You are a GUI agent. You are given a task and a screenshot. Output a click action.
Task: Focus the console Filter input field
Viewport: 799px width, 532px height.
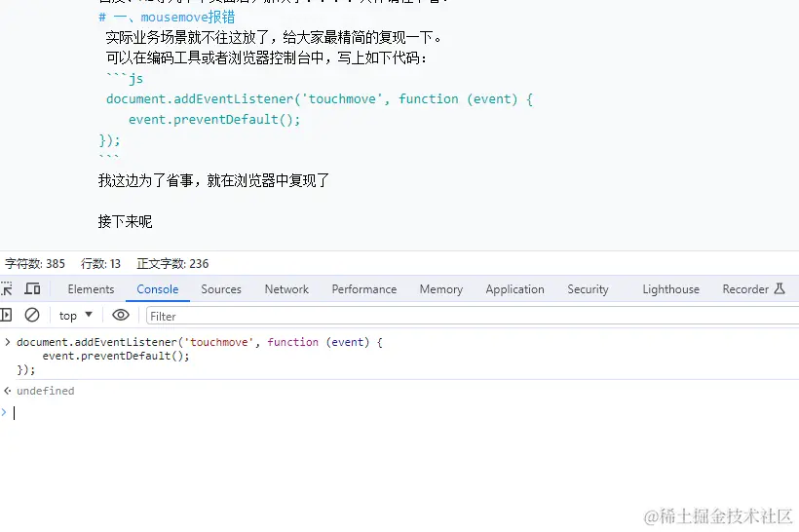pyautogui.click(x=473, y=317)
